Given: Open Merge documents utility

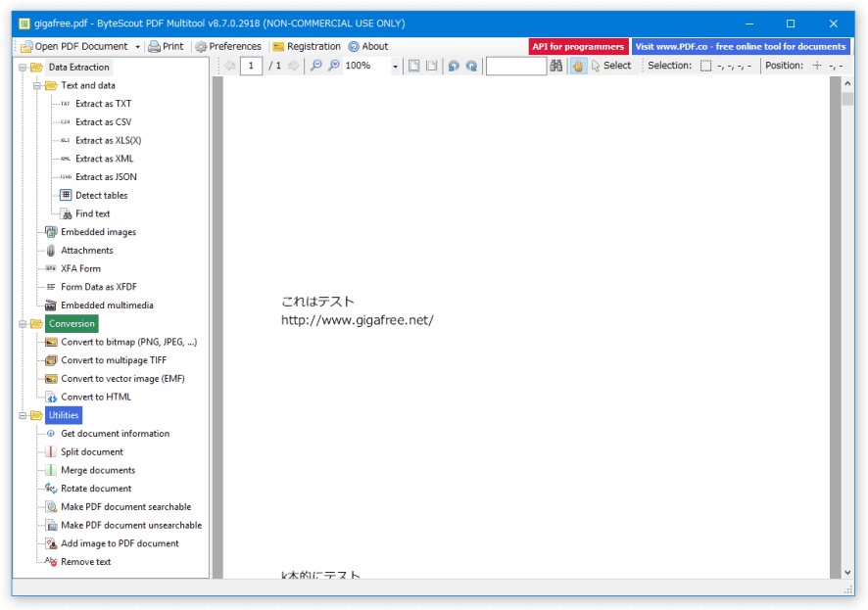Looking at the screenshot, I should point(98,470).
